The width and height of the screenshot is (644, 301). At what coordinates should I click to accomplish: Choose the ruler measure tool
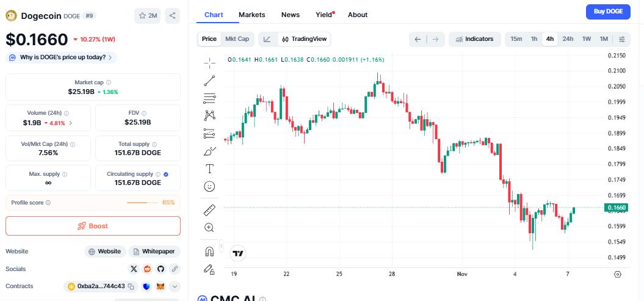pyautogui.click(x=209, y=210)
